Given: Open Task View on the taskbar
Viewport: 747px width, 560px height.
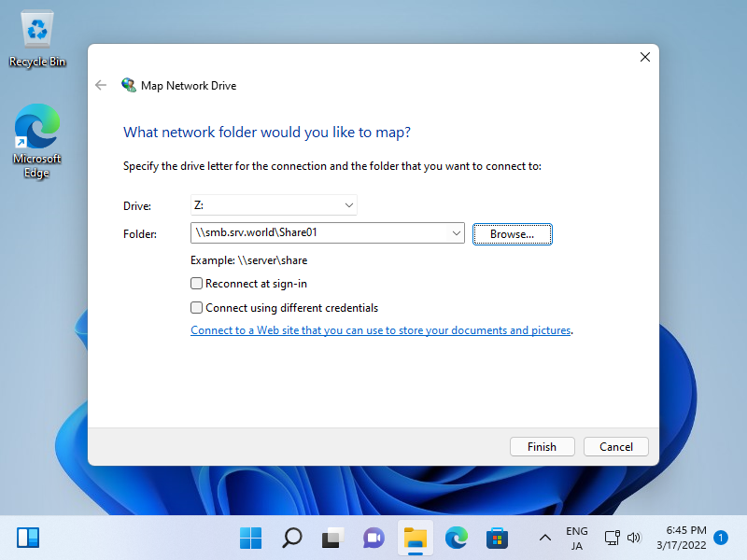Looking at the screenshot, I should click(x=332, y=538).
